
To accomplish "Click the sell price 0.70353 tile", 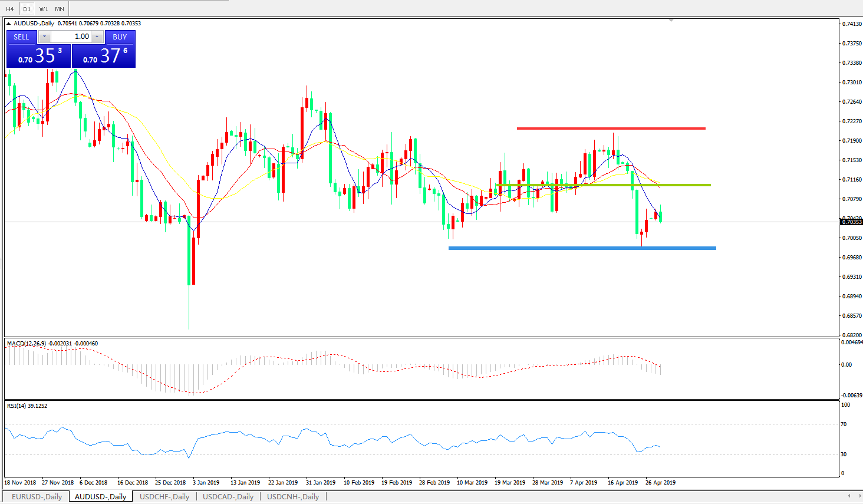I will [x=38, y=56].
